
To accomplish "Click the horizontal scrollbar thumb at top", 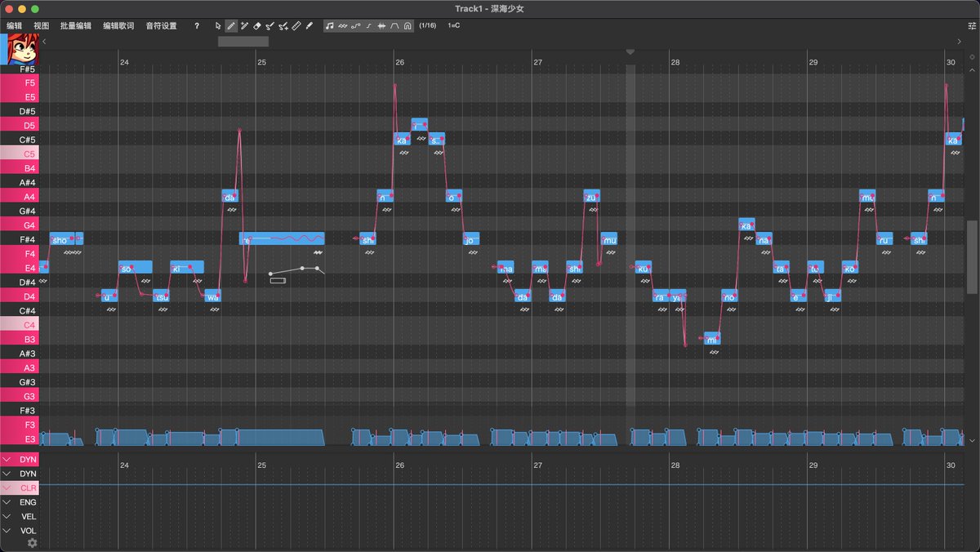I will point(243,41).
